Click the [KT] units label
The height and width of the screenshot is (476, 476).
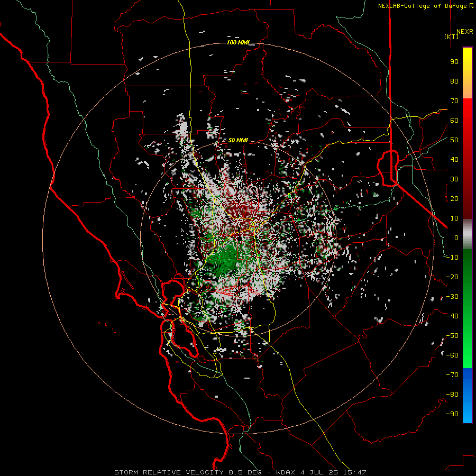[452, 36]
